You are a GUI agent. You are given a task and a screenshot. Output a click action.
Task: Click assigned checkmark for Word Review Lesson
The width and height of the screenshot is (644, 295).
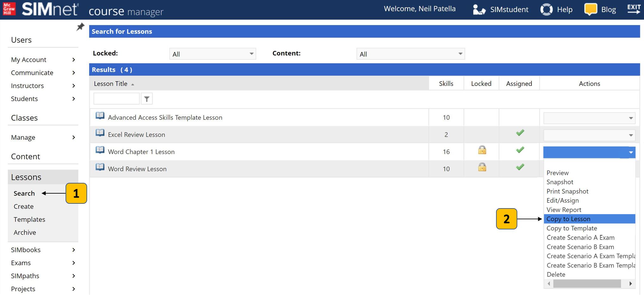[520, 167]
